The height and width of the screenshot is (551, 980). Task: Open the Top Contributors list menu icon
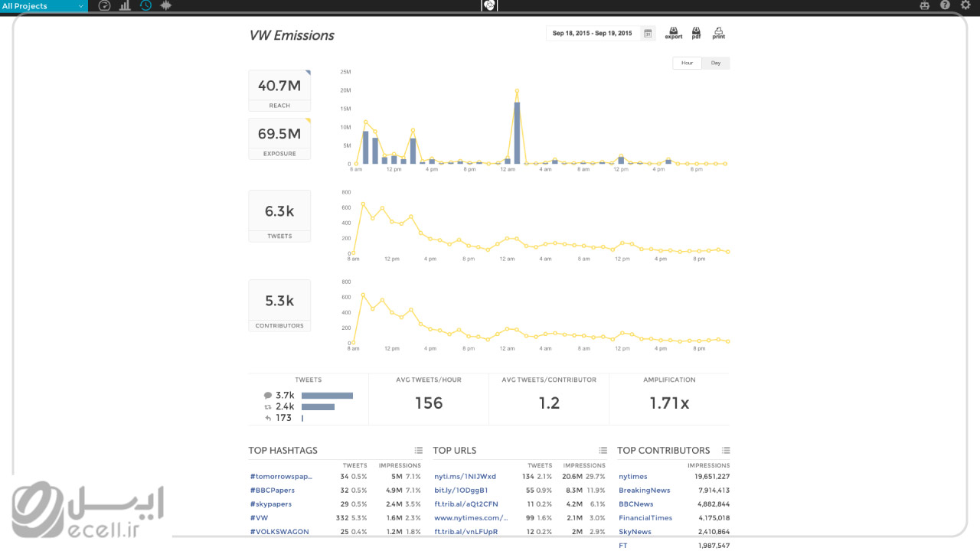click(x=726, y=451)
